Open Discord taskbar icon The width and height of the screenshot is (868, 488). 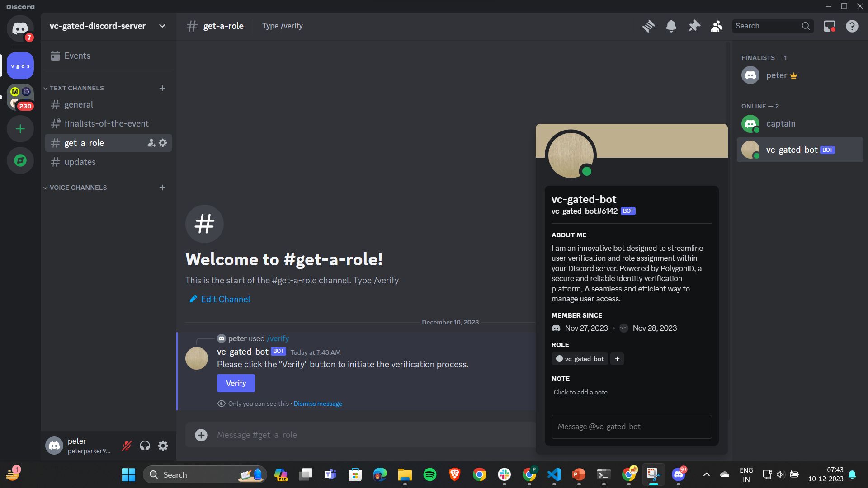(x=679, y=474)
